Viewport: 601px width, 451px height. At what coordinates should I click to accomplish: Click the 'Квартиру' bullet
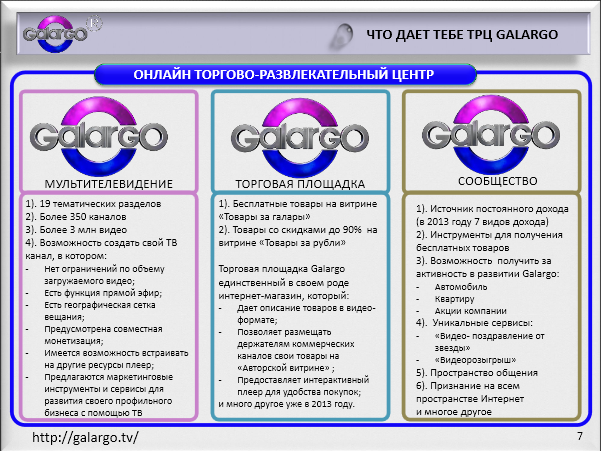point(455,299)
